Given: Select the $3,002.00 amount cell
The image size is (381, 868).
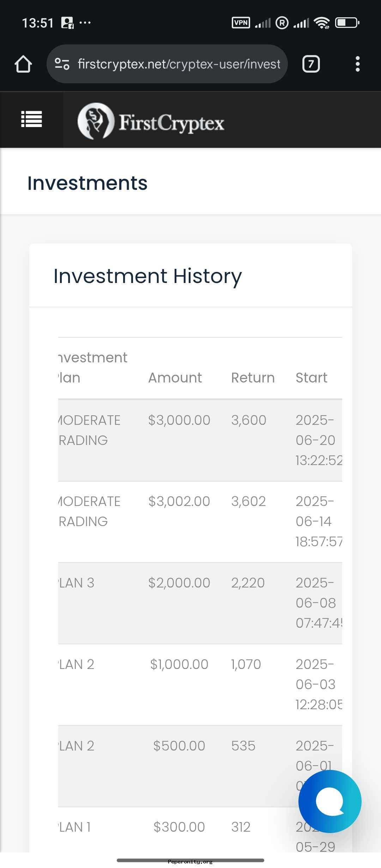Looking at the screenshot, I should 179,501.
